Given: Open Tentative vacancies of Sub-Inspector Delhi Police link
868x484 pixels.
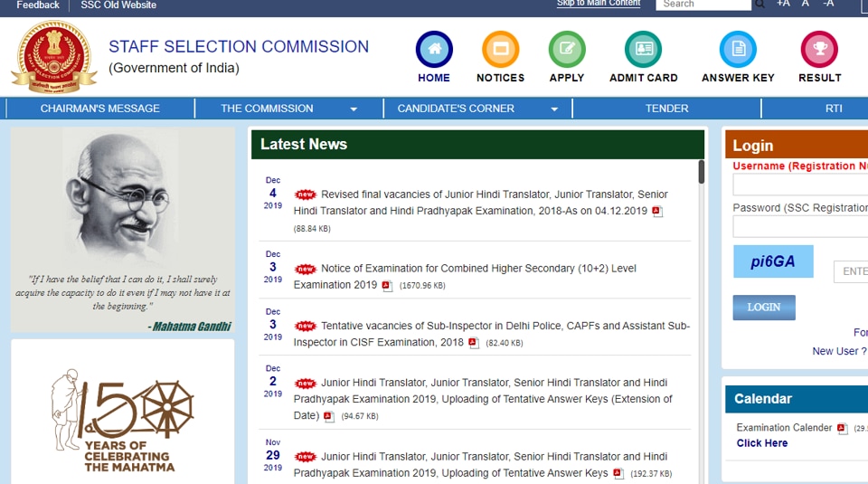Looking at the screenshot, I should (x=492, y=334).
